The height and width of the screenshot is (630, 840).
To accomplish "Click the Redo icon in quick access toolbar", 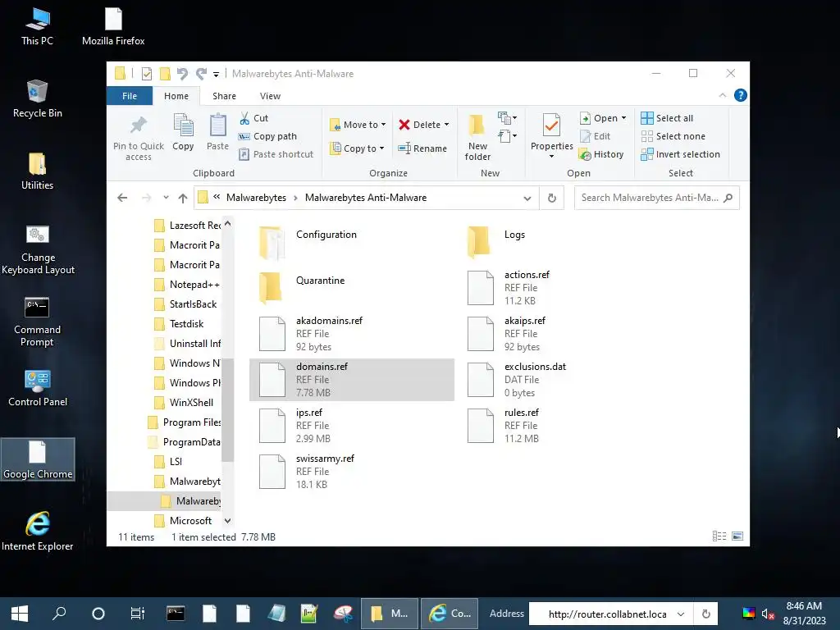I will 201,74.
